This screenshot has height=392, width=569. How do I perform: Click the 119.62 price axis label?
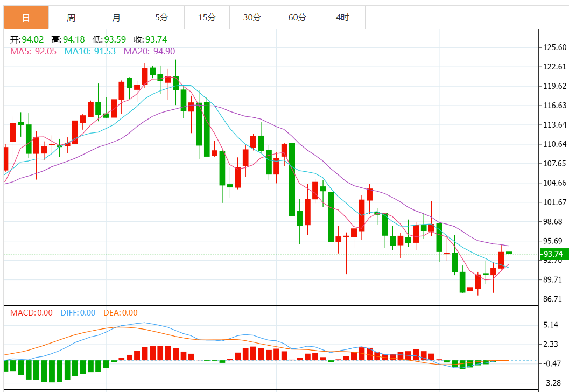(x=555, y=86)
